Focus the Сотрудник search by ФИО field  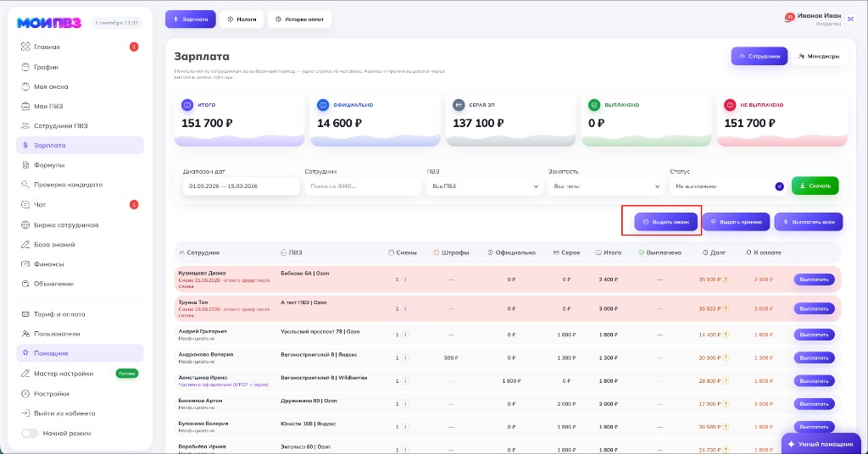(363, 186)
